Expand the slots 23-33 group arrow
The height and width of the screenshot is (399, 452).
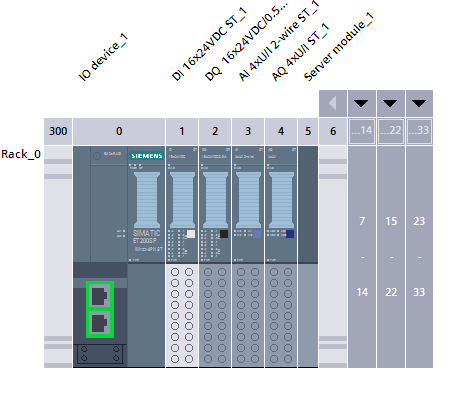[x=419, y=103]
